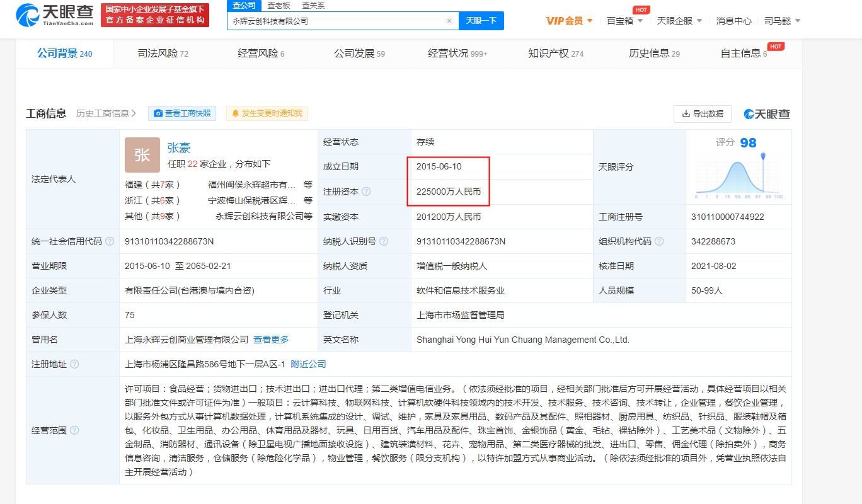Expand the 百宝箱 menu

624,21
